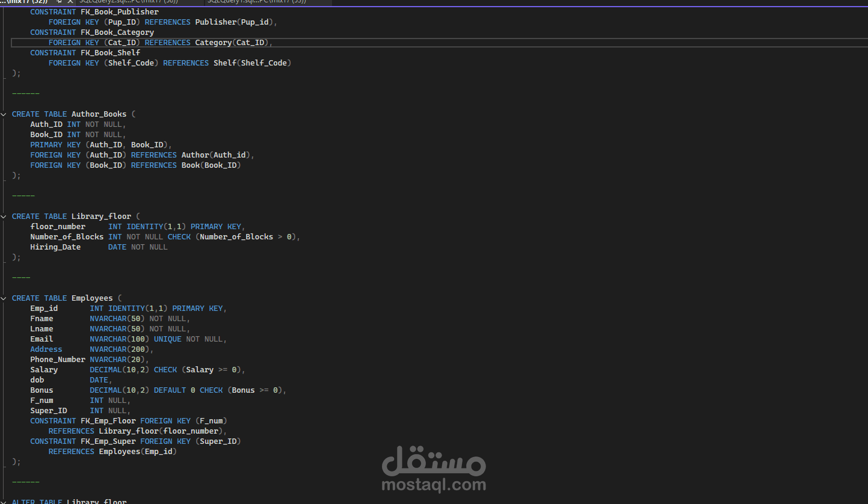Click the Emp_id column definition name
Screen dimensions: 868x504
point(44,309)
